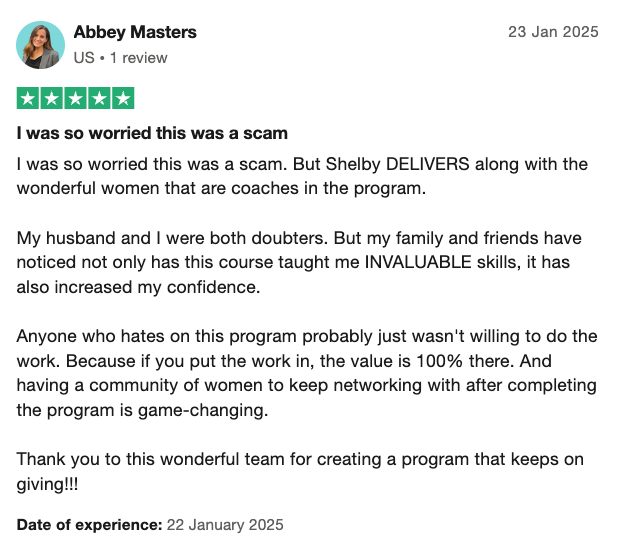
Task: Click the word "game-changing" in review
Action: [x=203, y=410]
